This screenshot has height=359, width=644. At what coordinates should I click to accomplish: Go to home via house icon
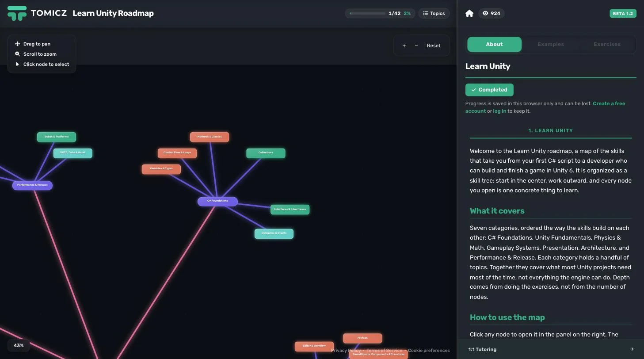pos(469,13)
